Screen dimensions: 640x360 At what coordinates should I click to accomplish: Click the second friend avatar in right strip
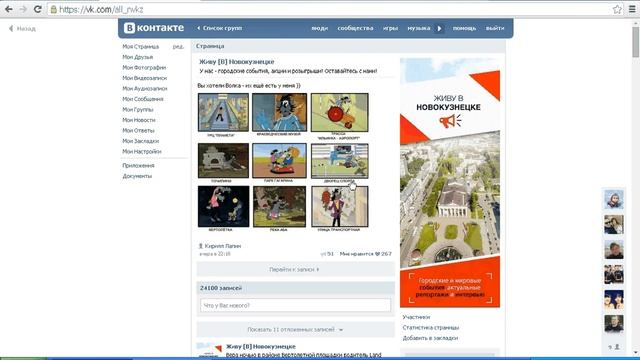pyautogui.click(x=614, y=225)
